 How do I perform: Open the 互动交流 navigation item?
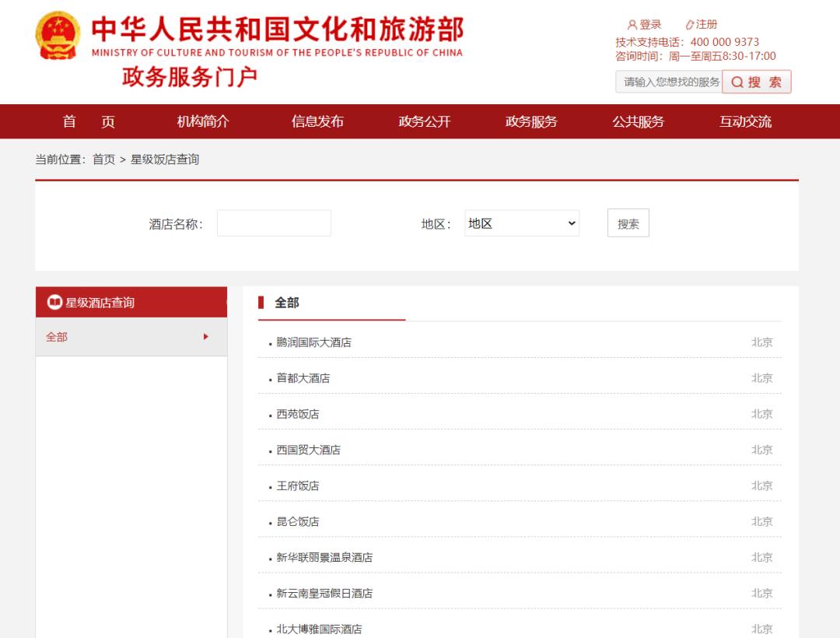pyautogui.click(x=746, y=121)
